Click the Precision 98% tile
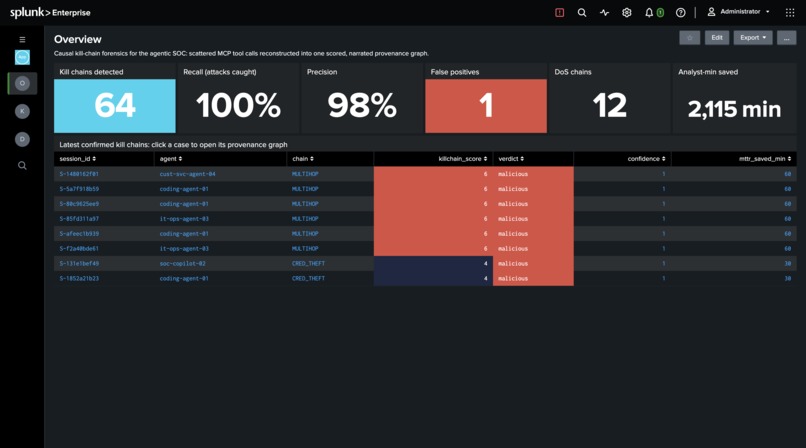Image resolution: width=806 pixels, height=448 pixels. [362, 106]
